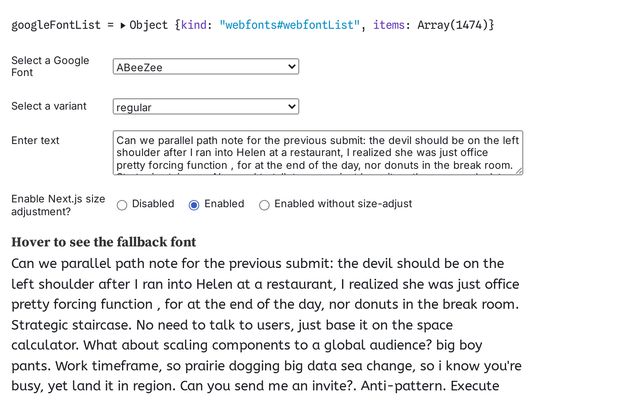Click the "webfonts#webfontList" kind string
Viewport: 640px width, 400px height.
click(288, 25)
